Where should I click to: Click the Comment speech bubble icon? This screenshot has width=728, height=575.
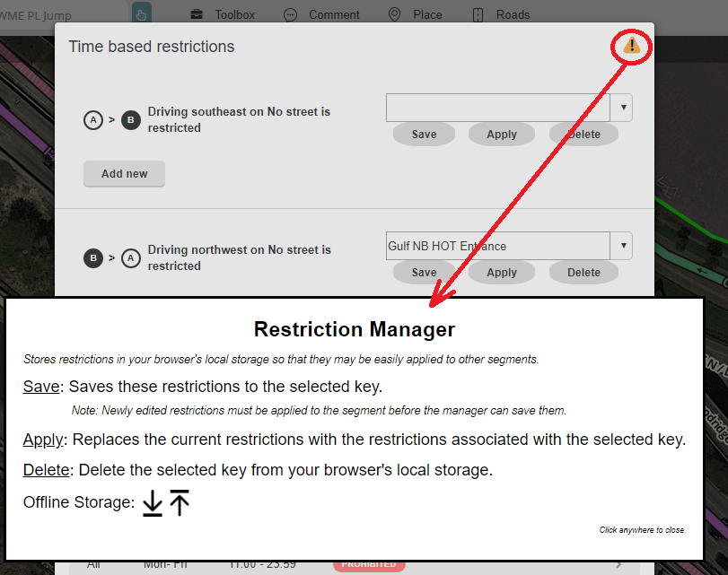290,14
